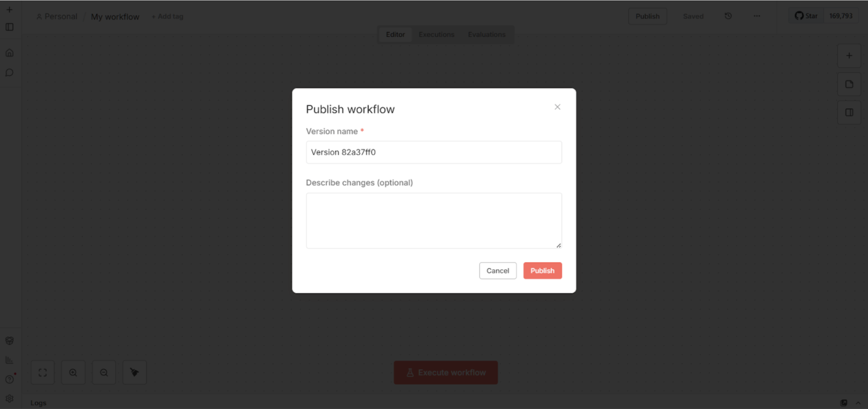Click the textarea resize handle corner

pos(559,246)
